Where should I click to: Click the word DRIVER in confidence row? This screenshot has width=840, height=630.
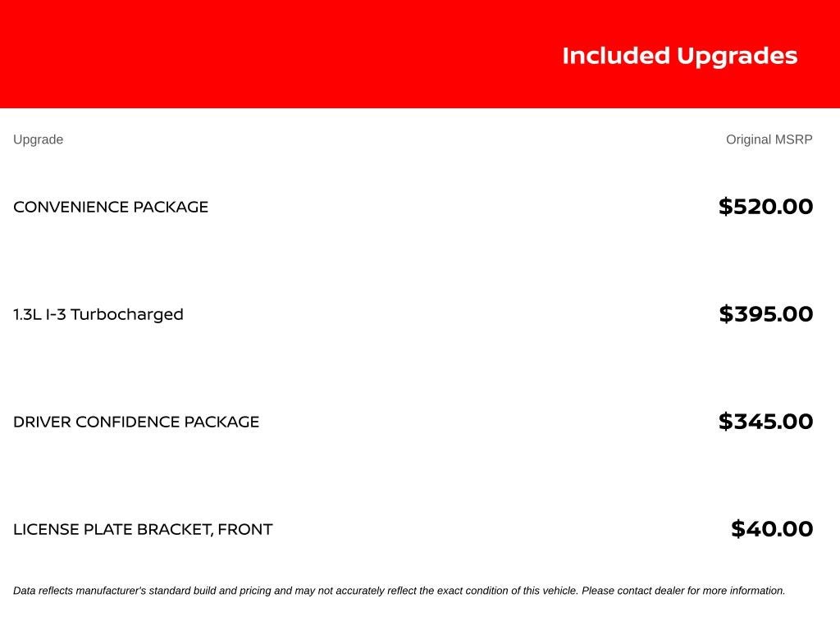click(42, 422)
